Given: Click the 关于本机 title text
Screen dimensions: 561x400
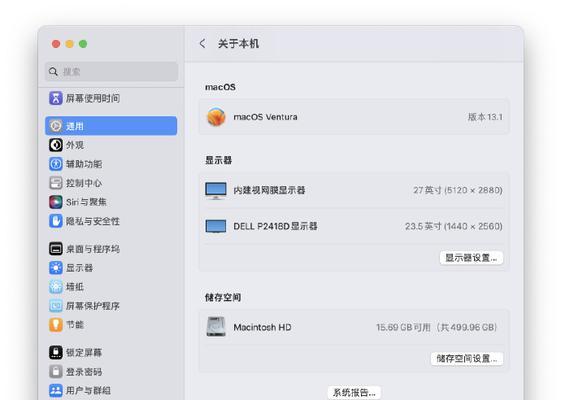Looking at the screenshot, I should pos(238,44).
